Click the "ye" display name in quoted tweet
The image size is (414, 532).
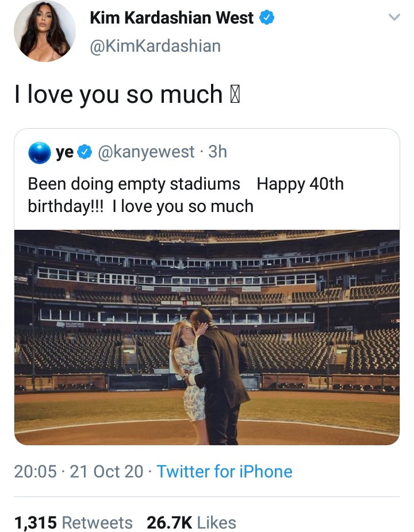(x=64, y=152)
